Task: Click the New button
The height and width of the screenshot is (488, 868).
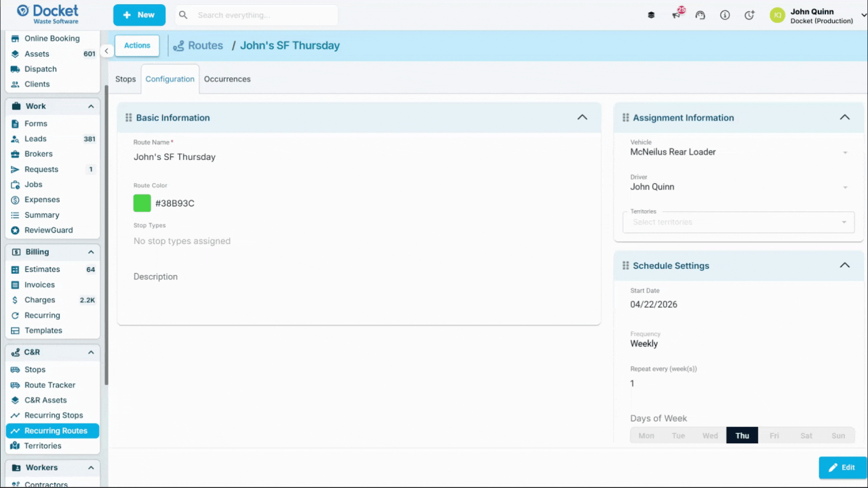Action: click(139, 15)
